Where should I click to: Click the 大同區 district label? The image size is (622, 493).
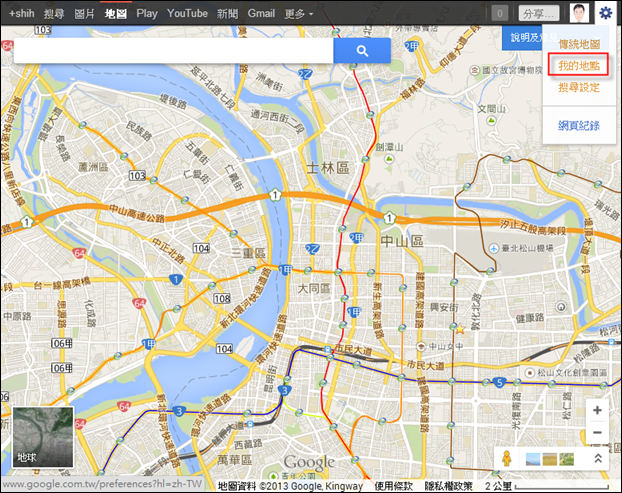tap(314, 288)
